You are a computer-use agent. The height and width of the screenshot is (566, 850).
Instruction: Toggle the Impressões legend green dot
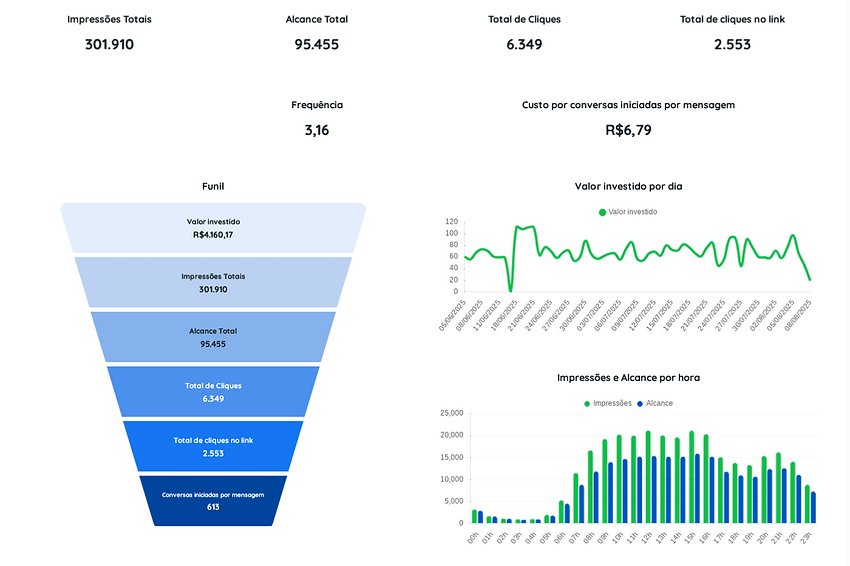tap(587, 403)
